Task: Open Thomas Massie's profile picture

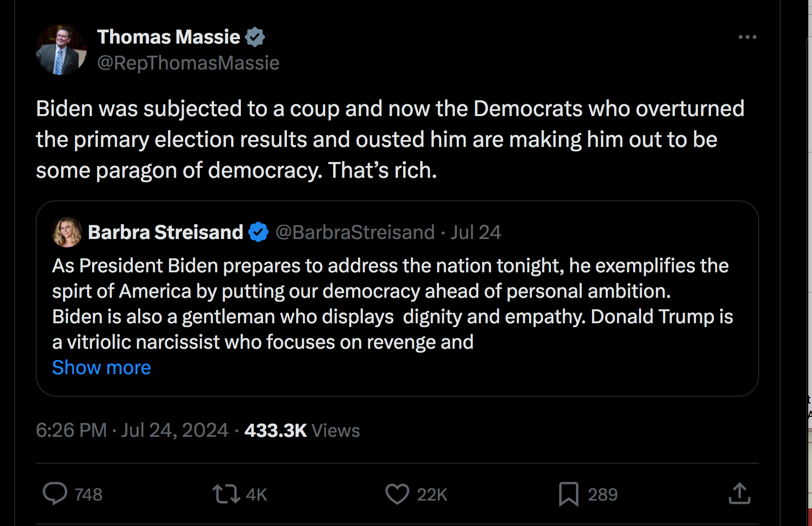Action: 61,49
